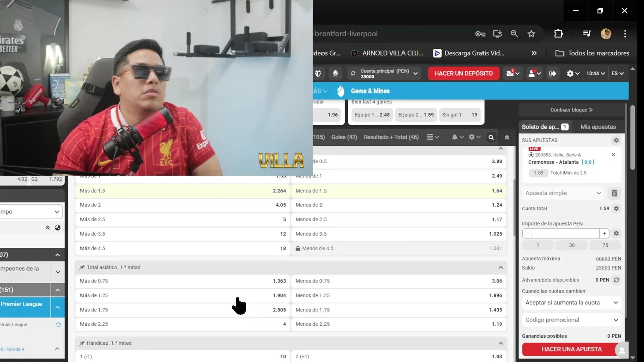The height and width of the screenshot is (362, 644).
Task: Open the Chrome extensions puzzle icon
Action: tap(558, 34)
